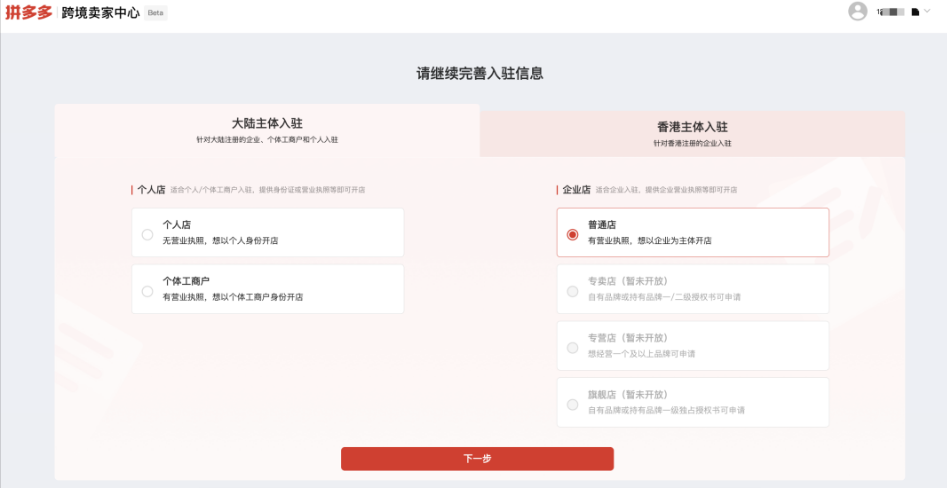Click the Pinduoduo red logo
Image resolution: width=947 pixels, height=488 pixels.
[29, 12]
